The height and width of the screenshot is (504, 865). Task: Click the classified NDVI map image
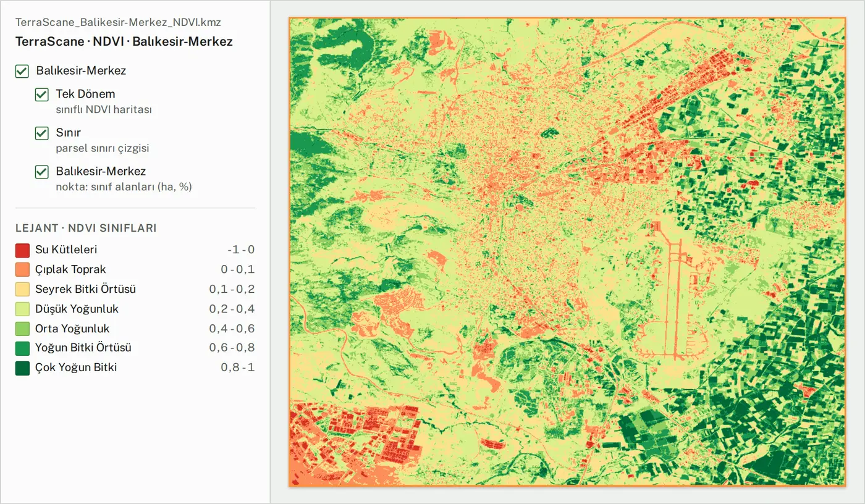click(567, 251)
